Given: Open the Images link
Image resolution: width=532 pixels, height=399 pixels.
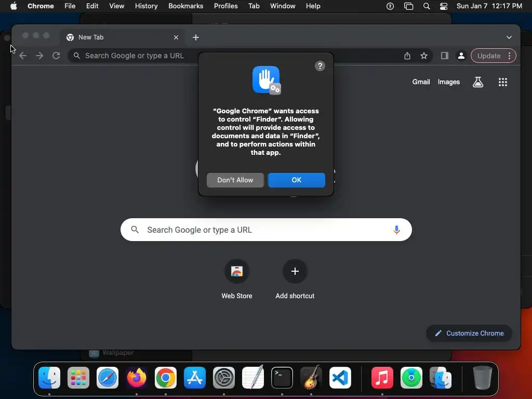Looking at the screenshot, I should [x=448, y=82].
